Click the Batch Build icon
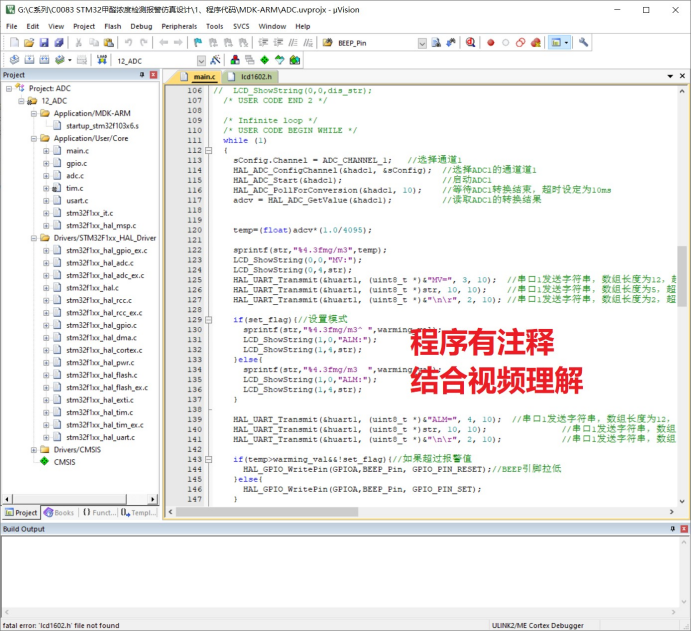Image resolution: width=692 pixels, height=631 pixels. click(x=59, y=60)
